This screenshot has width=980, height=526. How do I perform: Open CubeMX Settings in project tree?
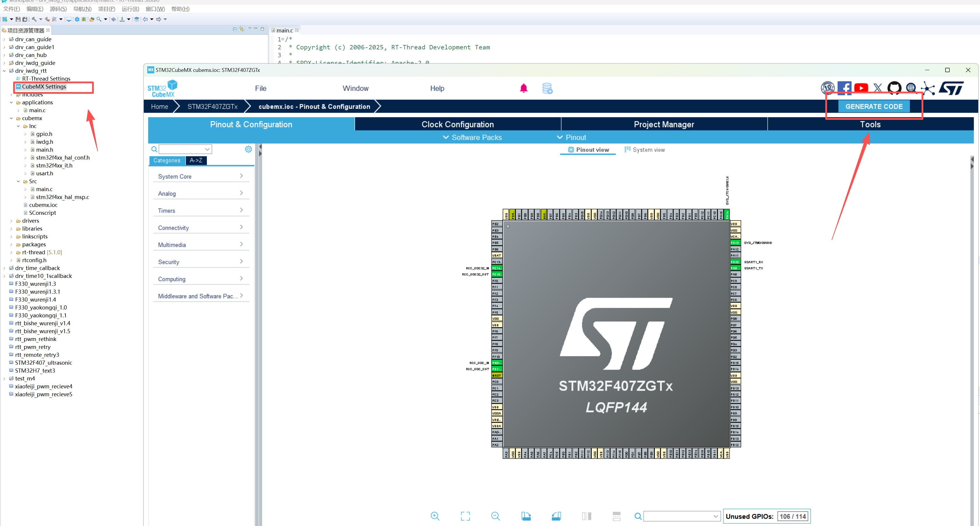pos(44,86)
